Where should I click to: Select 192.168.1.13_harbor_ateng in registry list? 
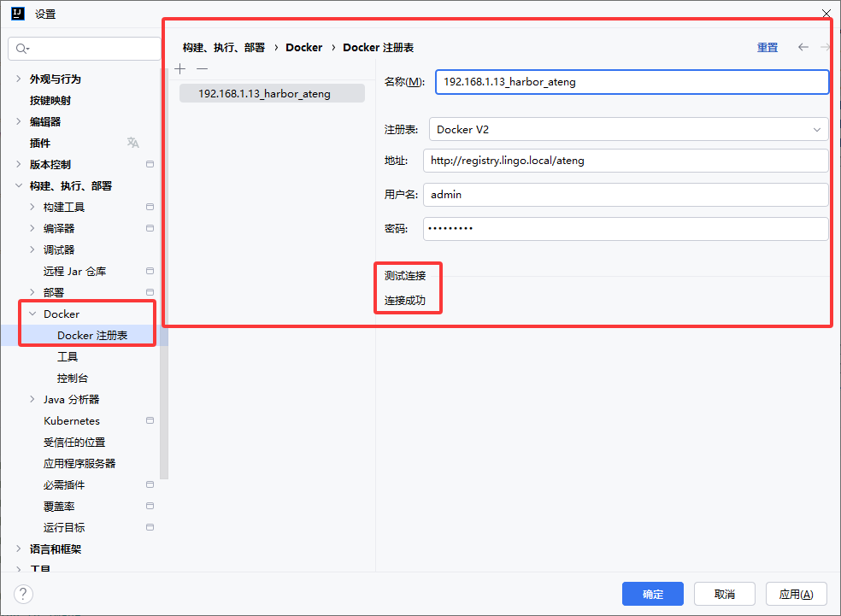coord(264,93)
